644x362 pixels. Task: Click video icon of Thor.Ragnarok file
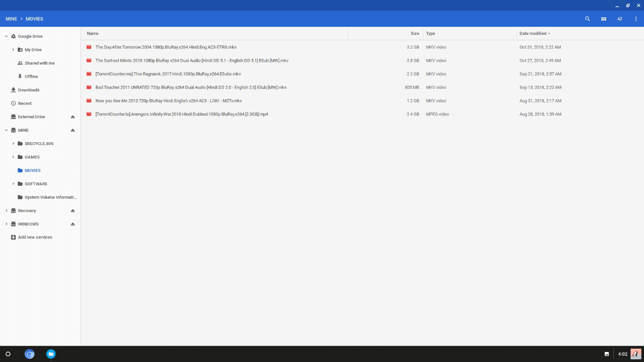point(89,74)
